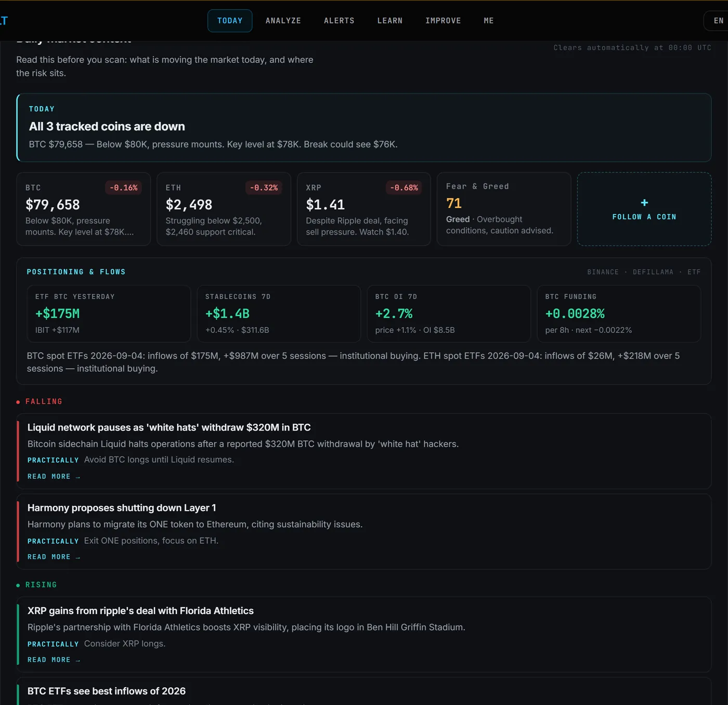
Task: Click the +0.45% · $311.6B stablecoin text
Action: tap(237, 330)
